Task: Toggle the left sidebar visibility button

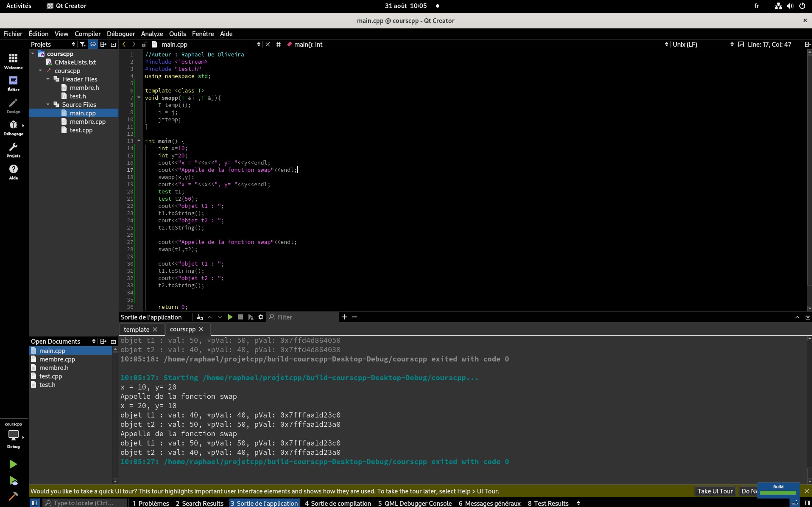Action: coord(35,503)
